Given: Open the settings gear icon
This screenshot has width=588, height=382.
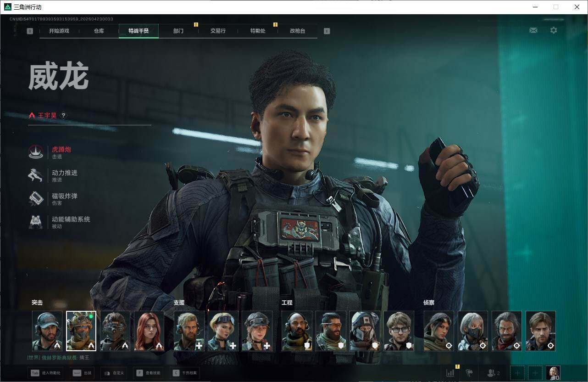Looking at the screenshot, I should tap(554, 30).
